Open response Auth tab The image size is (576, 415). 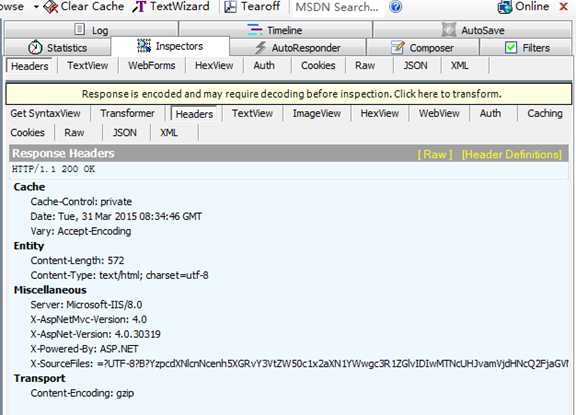click(490, 113)
